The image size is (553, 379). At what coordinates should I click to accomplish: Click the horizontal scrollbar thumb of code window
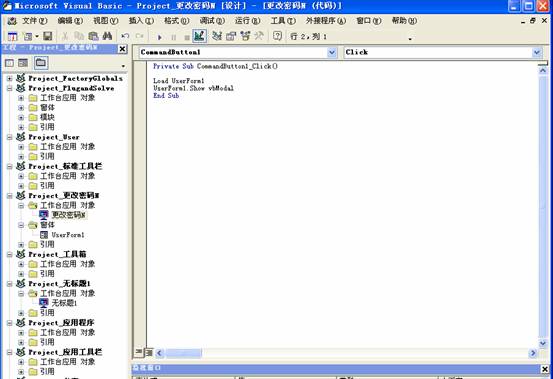(x=183, y=353)
